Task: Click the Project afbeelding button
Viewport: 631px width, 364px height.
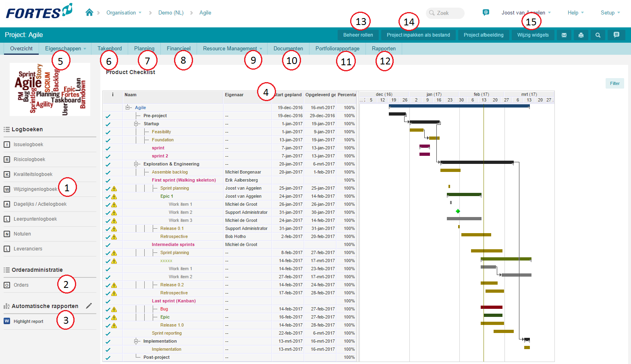Action: point(484,35)
